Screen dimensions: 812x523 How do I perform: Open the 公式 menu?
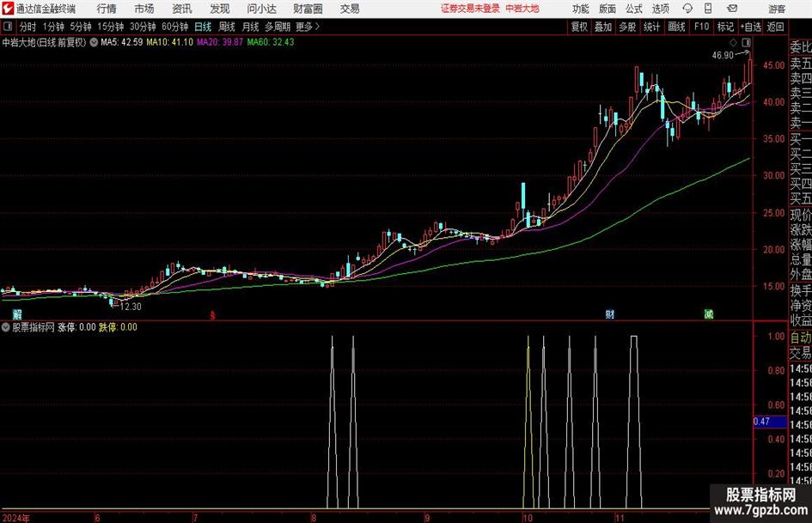pos(634,9)
